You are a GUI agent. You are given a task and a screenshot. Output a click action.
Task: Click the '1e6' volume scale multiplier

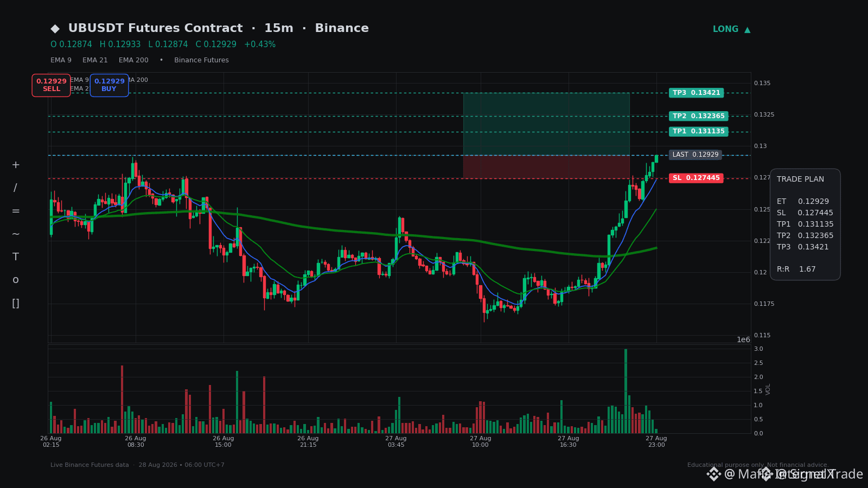click(743, 339)
